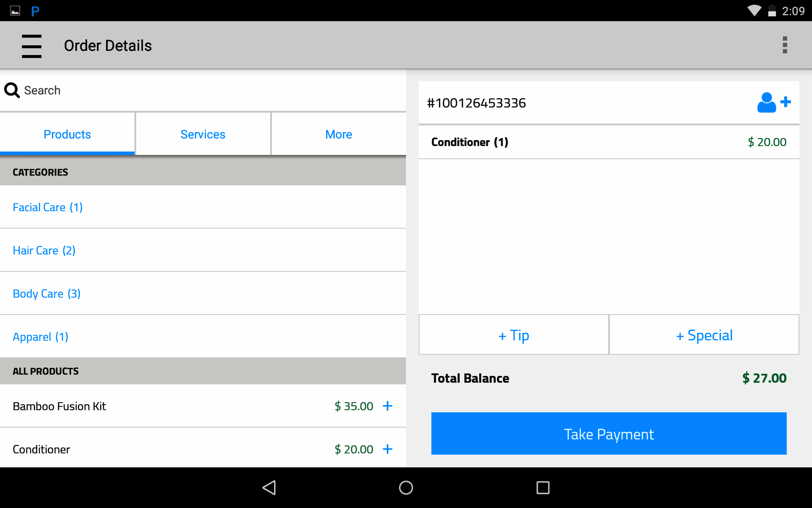Add Bamboo Fusion Kit to the order
Viewport: 812px width, 508px height.
point(387,406)
